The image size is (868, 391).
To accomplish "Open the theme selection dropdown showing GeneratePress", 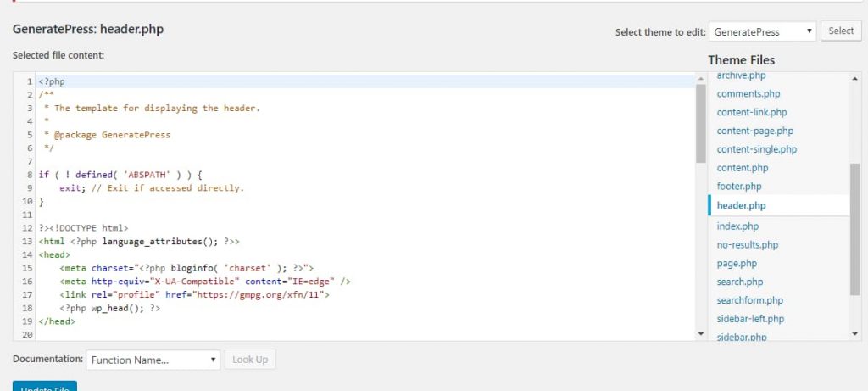I will (763, 31).
